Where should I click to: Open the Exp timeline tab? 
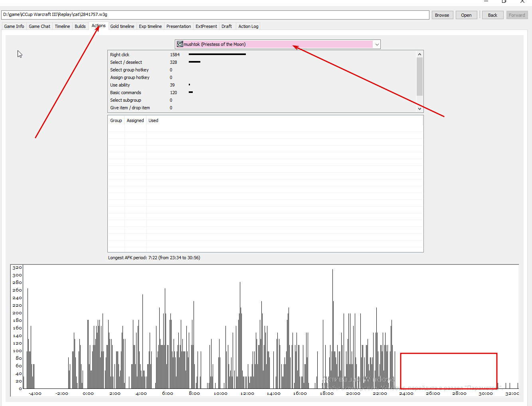pyautogui.click(x=150, y=26)
